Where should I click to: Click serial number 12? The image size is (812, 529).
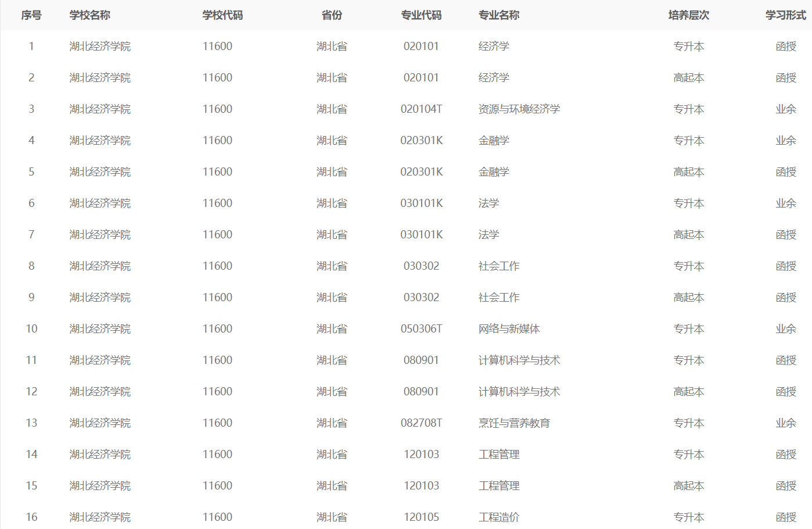(x=31, y=392)
